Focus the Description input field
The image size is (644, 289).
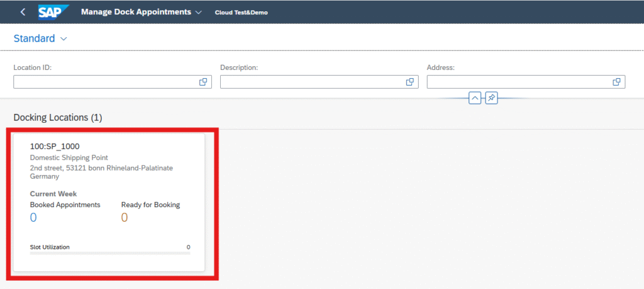[x=319, y=82]
